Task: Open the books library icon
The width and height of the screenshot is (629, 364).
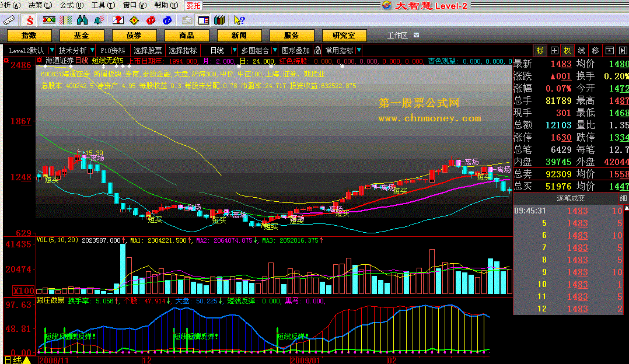Action: [x=219, y=20]
